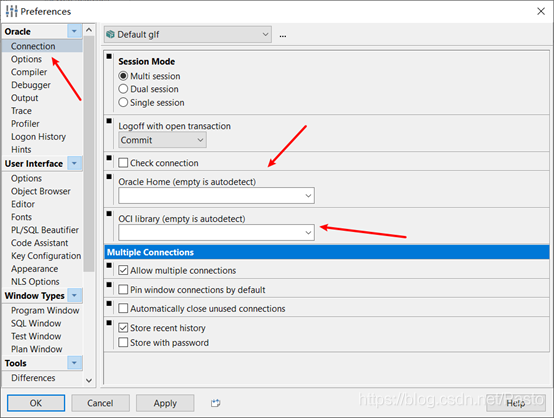Open the Profiler preferences page

click(25, 124)
